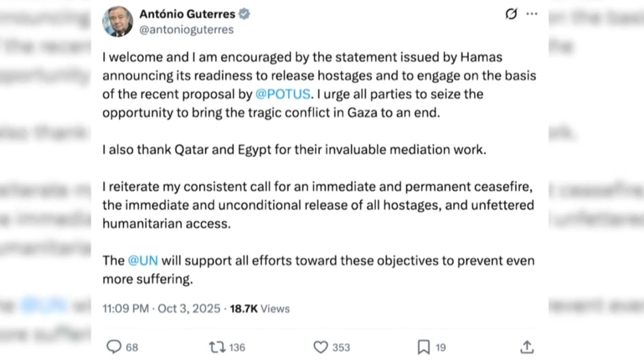Like the post using the heart icon

320,347
